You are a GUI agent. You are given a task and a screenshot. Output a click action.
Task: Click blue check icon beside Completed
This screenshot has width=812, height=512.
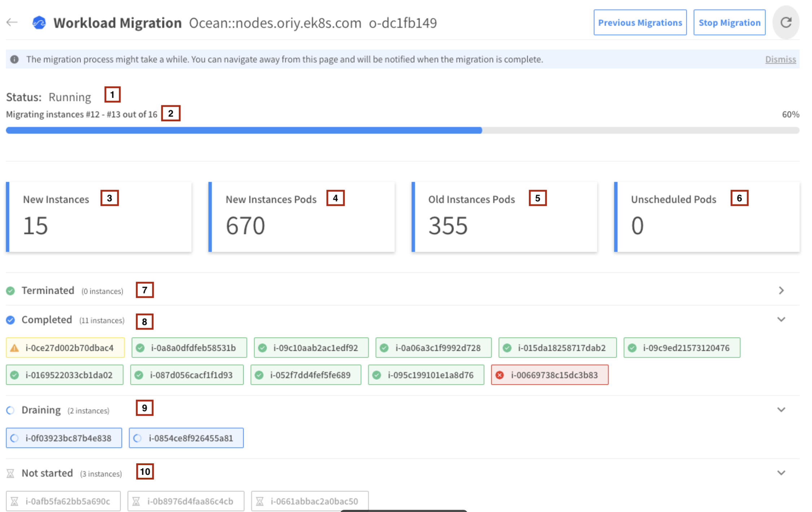click(10, 320)
